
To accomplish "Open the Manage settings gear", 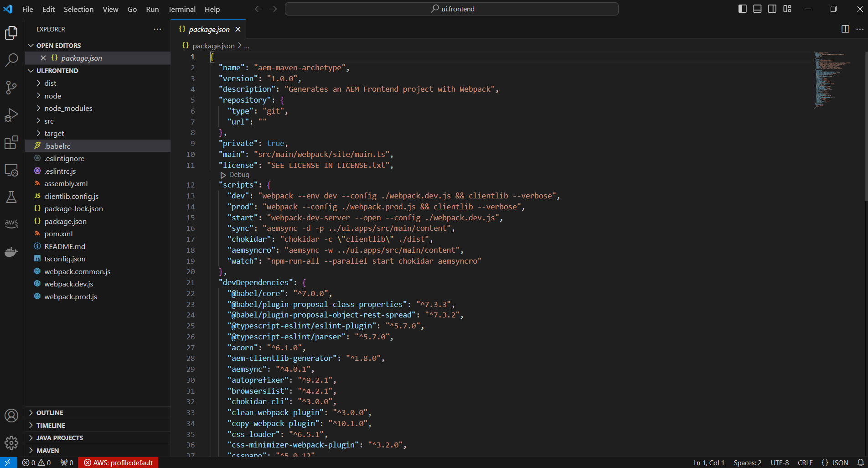I will (x=11, y=442).
